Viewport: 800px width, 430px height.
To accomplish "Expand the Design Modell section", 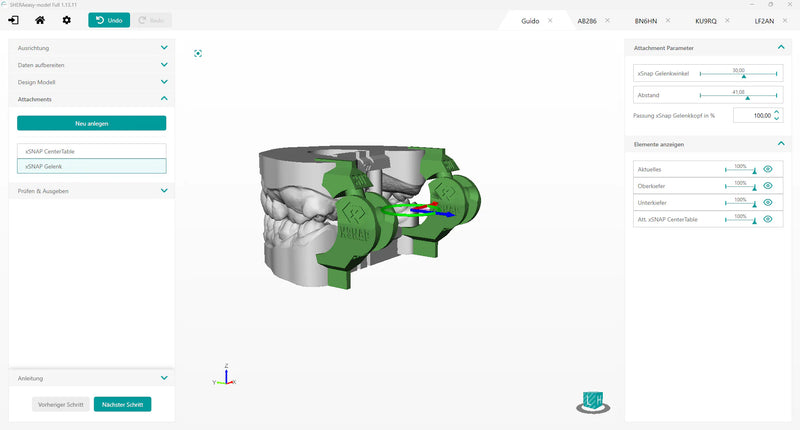I will tap(92, 82).
